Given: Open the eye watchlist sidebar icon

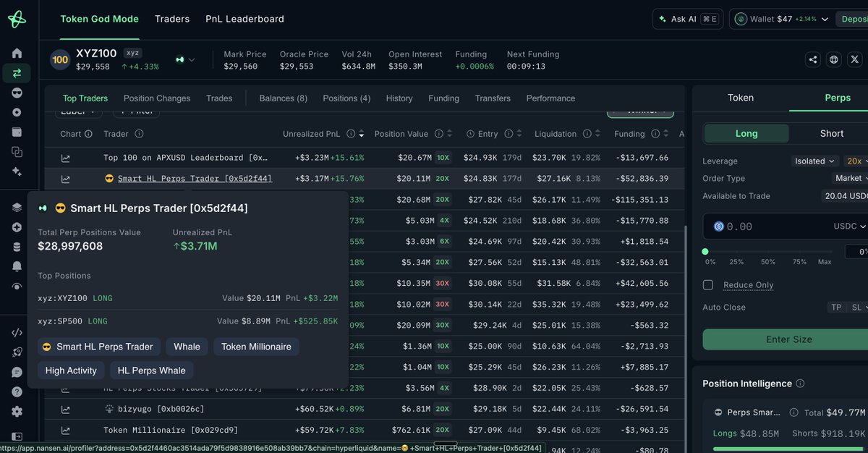Looking at the screenshot, I should coord(17,286).
